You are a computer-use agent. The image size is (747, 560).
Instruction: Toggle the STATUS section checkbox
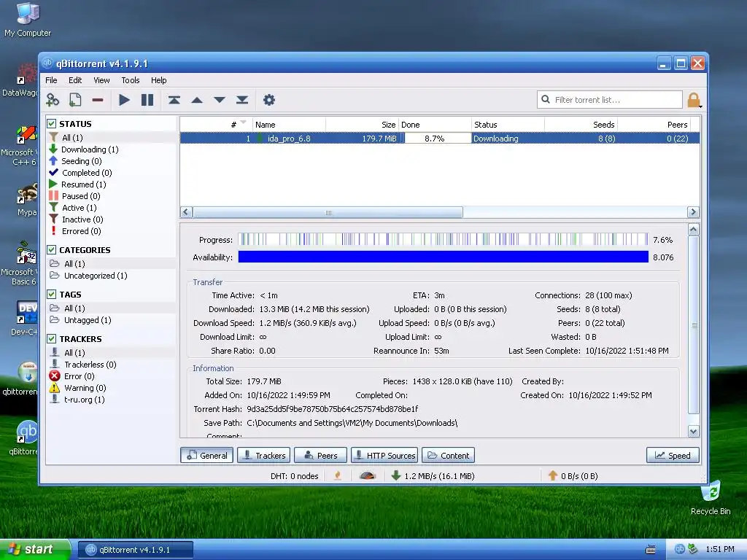tap(52, 124)
